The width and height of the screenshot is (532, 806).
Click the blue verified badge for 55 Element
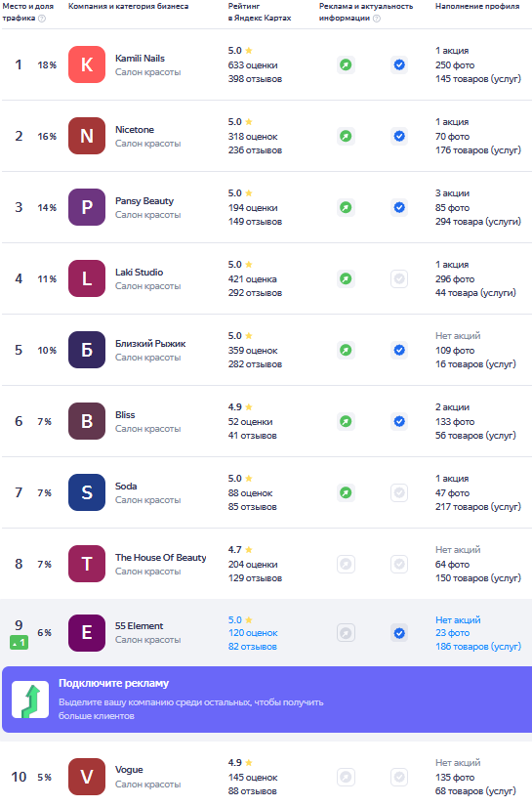[x=399, y=633]
